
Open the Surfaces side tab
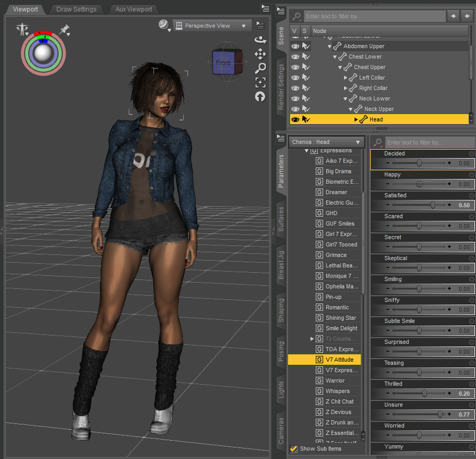click(281, 219)
